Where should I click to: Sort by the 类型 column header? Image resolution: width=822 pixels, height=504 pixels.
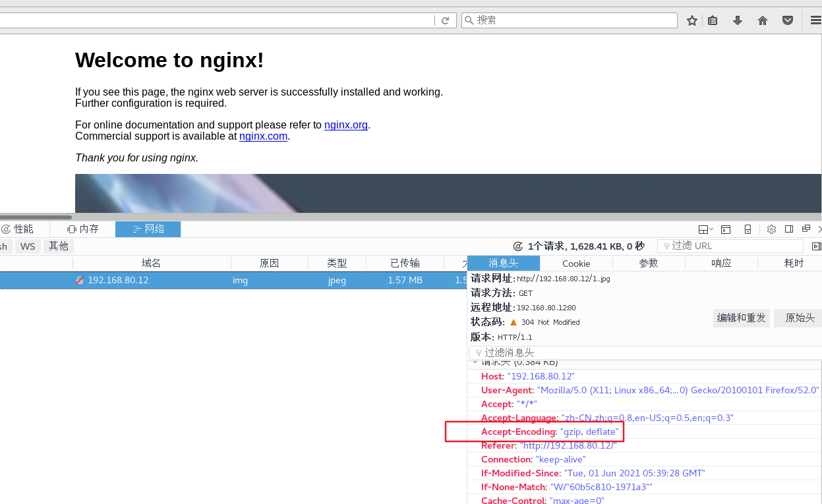click(x=337, y=263)
